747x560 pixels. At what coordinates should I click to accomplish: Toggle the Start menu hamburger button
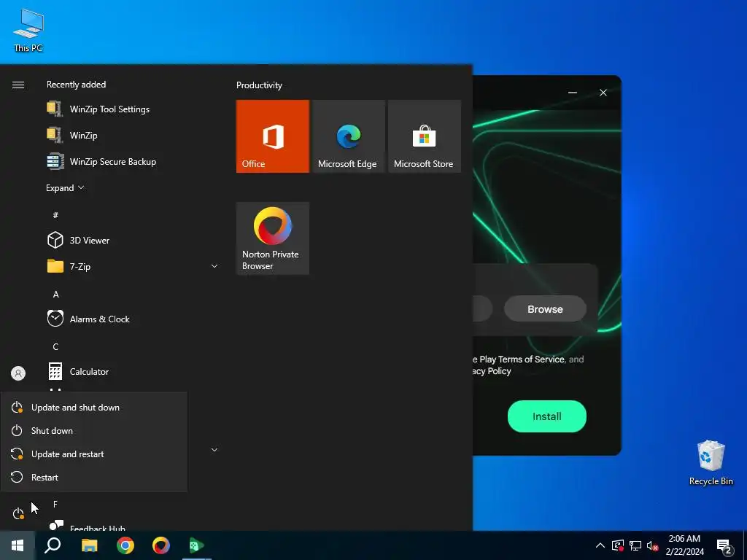[x=18, y=85]
